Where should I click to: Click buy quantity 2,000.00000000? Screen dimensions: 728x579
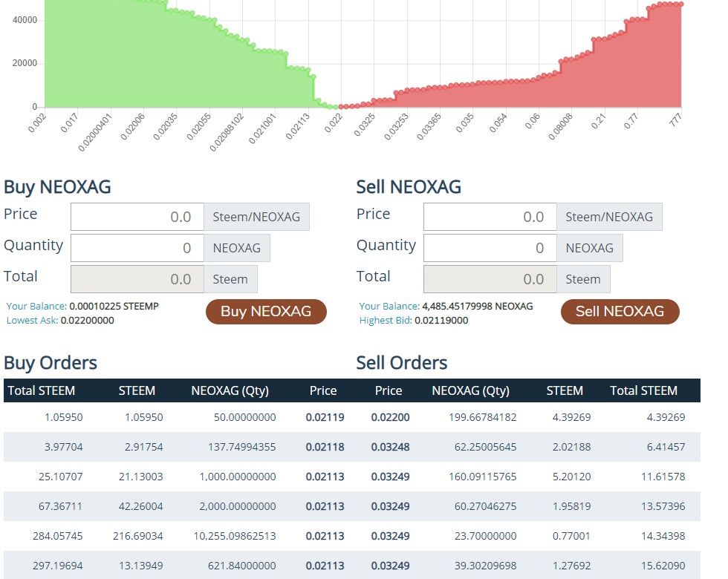238,506
